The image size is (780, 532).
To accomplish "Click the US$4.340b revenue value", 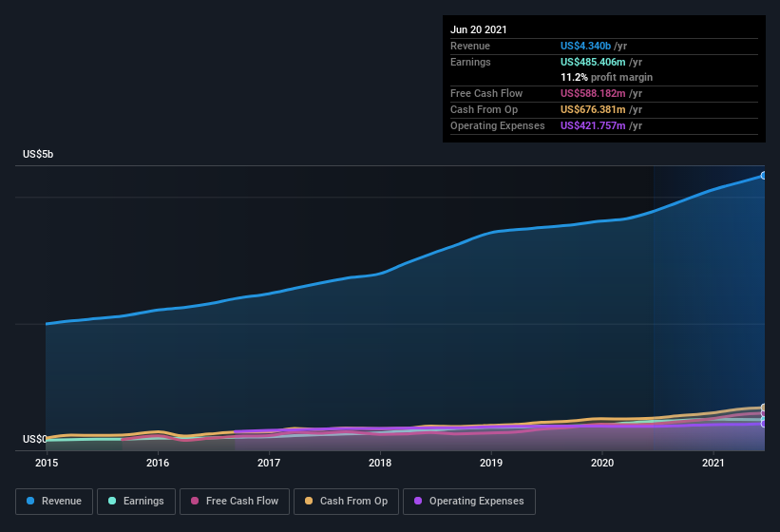I will pyautogui.click(x=585, y=46).
